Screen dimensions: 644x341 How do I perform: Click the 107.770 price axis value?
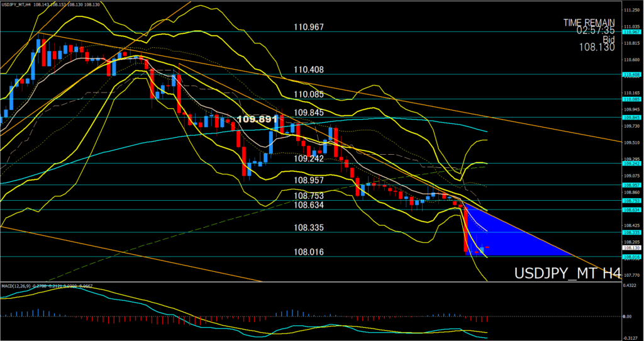(x=631, y=275)
